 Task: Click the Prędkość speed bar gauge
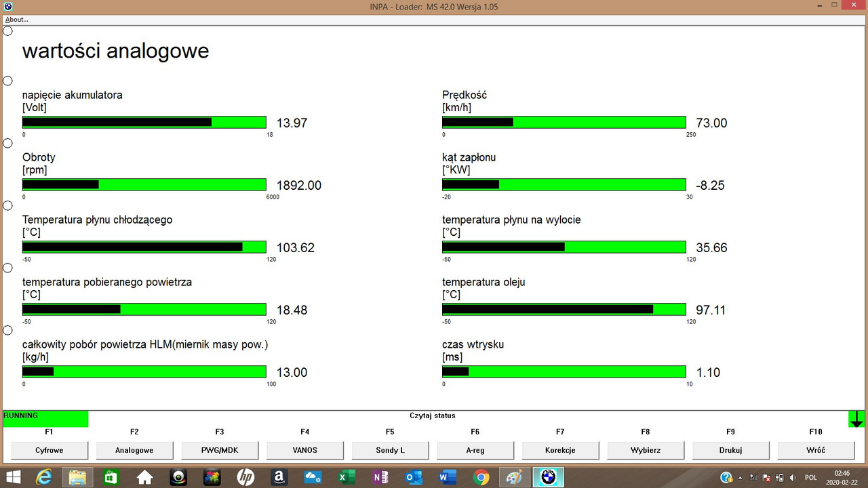pos(564,123)
